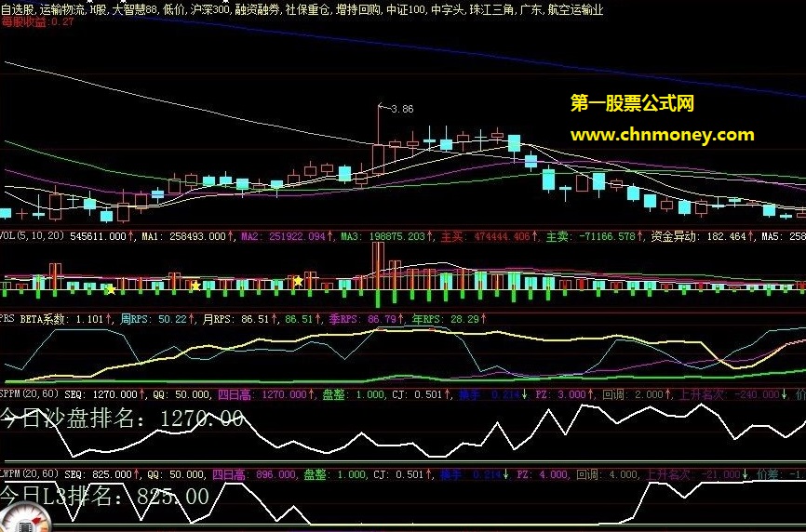Screen dimensions: 806x532
Task: Select the 中字头 tag
Action: coord(447,9)
